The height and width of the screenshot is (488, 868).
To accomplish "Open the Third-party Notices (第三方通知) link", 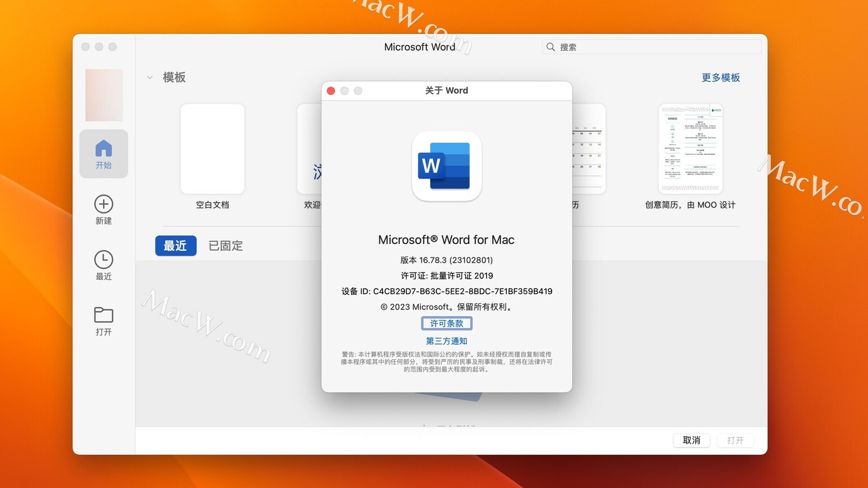I will [x=446, y=341].
